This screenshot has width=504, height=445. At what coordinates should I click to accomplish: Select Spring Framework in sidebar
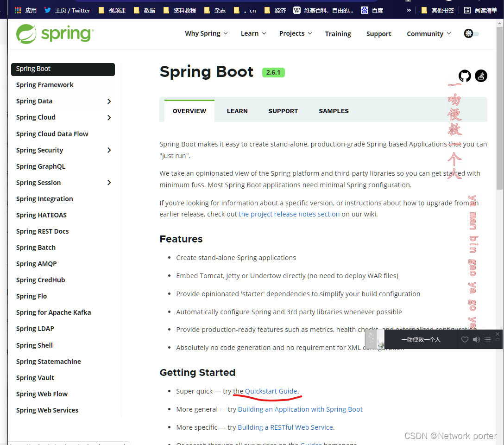tap(44, 85)
